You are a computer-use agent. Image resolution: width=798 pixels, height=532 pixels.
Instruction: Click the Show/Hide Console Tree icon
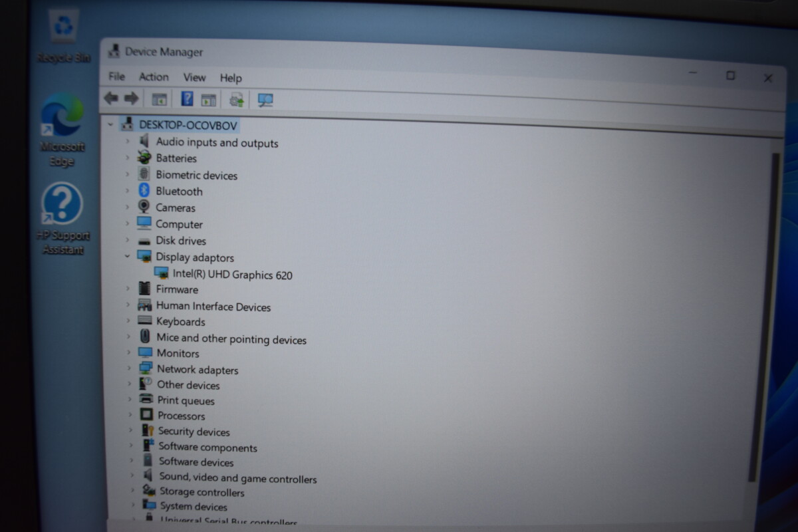(x=159, y=100)
